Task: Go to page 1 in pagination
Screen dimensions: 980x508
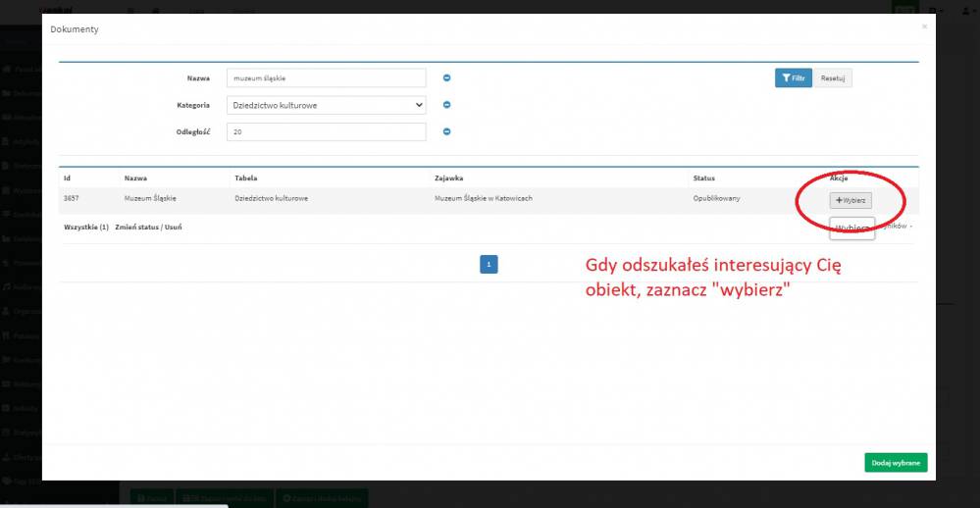Action: [x=489, y=263]
